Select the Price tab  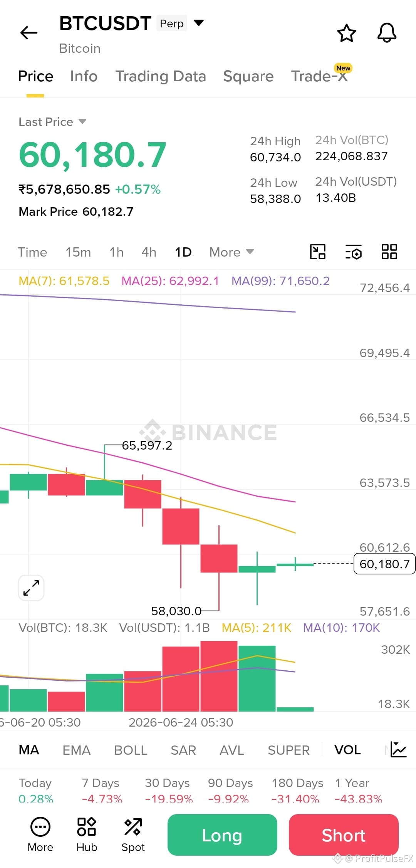(x=35, y=76)
